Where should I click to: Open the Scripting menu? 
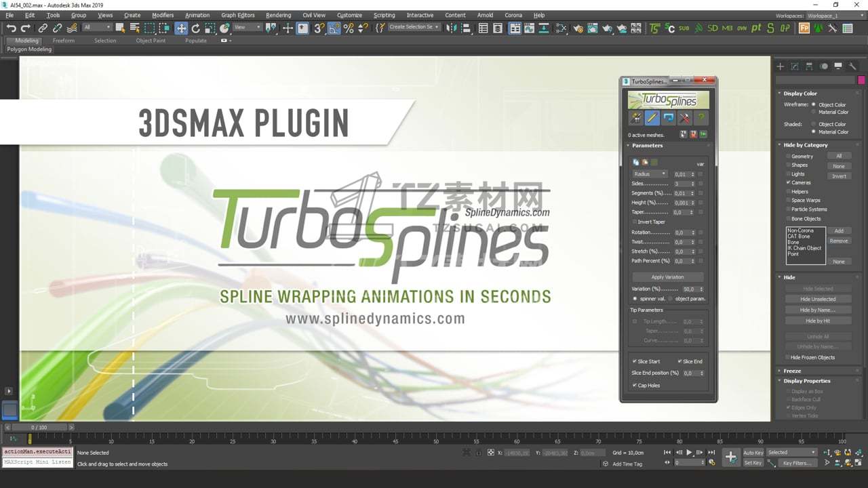[384, 15]
